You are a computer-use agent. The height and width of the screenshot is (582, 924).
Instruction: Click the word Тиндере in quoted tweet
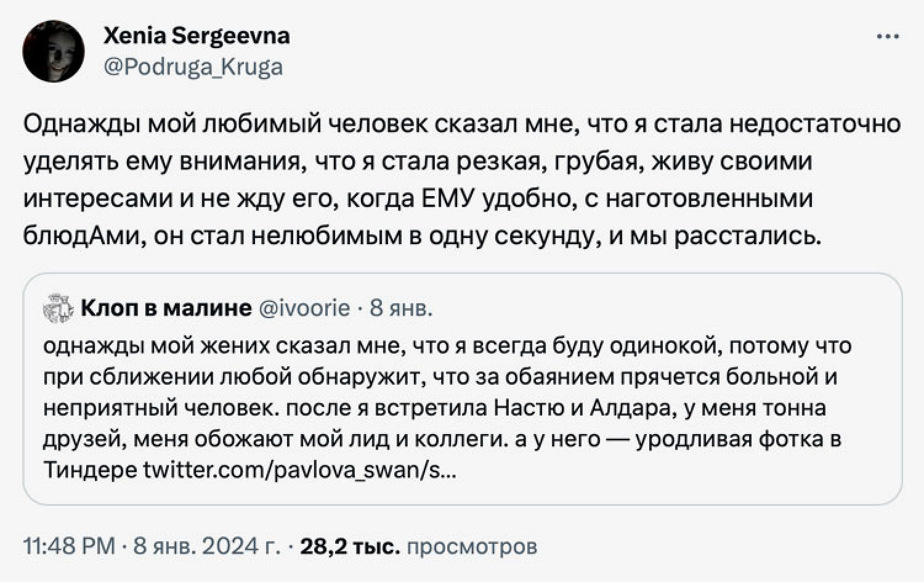[x=91, y=470]
